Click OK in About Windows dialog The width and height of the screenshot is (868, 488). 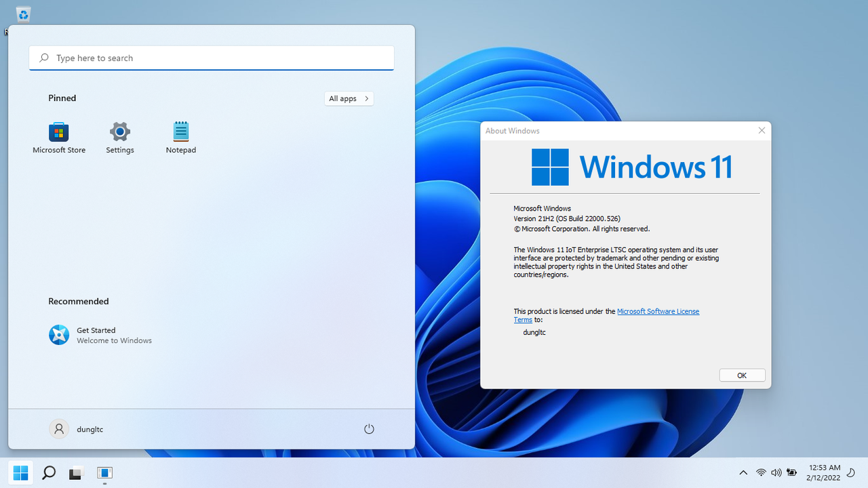(x=742, y=375)
